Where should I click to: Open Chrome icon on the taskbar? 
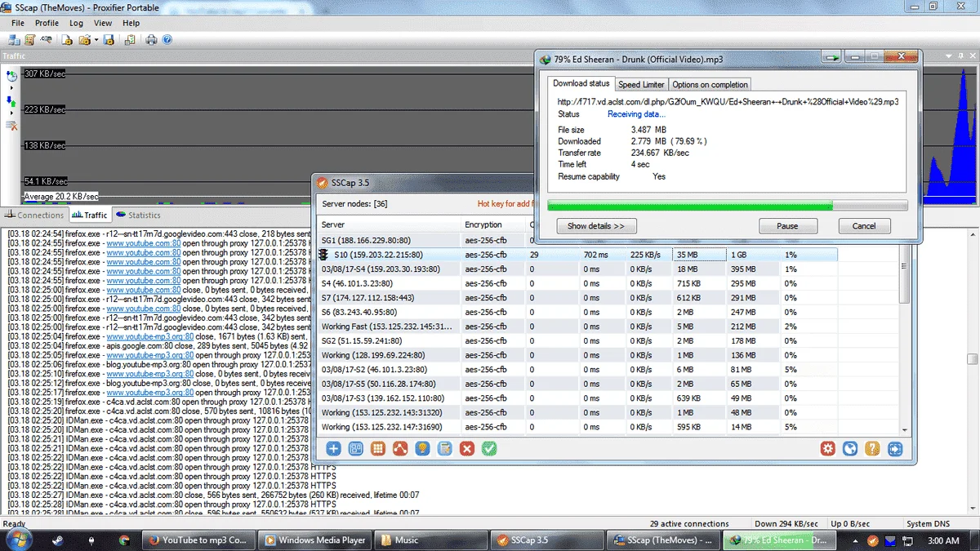(x=124, y=540)
